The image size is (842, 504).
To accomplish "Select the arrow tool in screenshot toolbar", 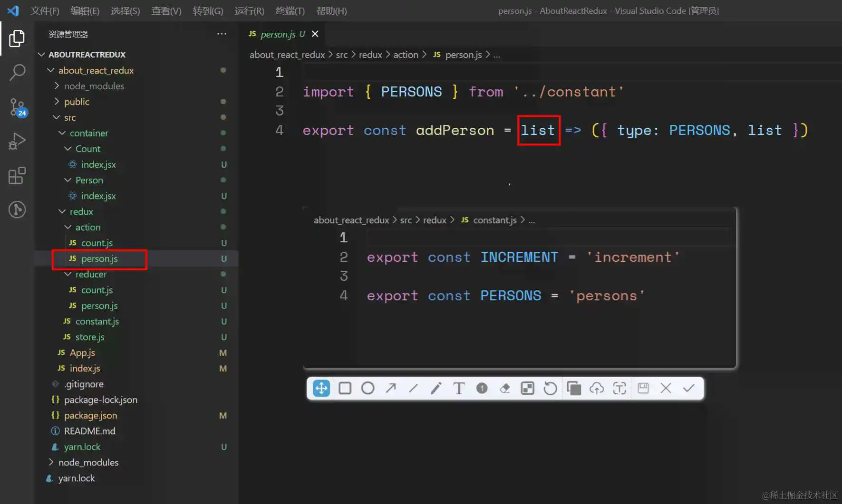I will [x=390, y=388].
